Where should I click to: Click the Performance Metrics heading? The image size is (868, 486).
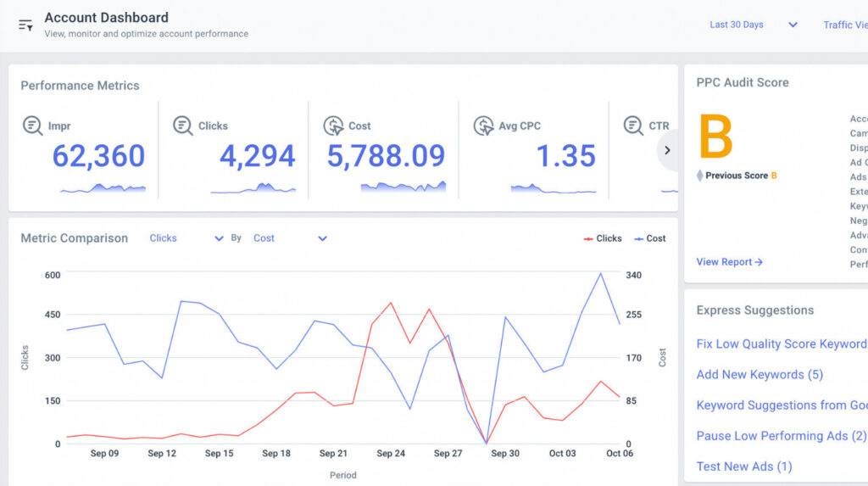coord(80,86)
